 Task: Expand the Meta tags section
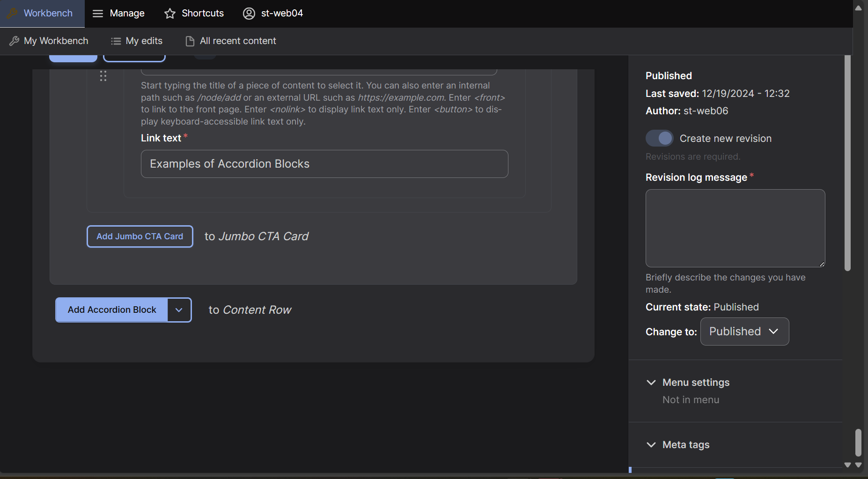pyautogui.click(x=678, y=445)
